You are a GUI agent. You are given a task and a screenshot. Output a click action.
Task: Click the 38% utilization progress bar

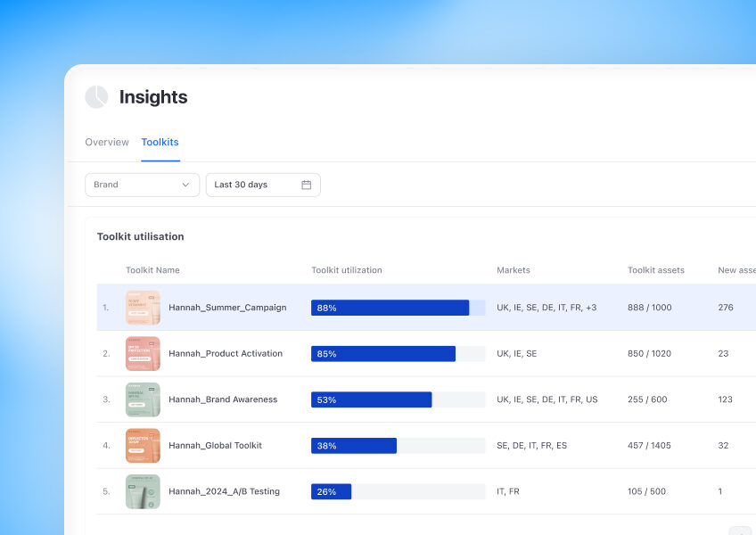[399, 445]
